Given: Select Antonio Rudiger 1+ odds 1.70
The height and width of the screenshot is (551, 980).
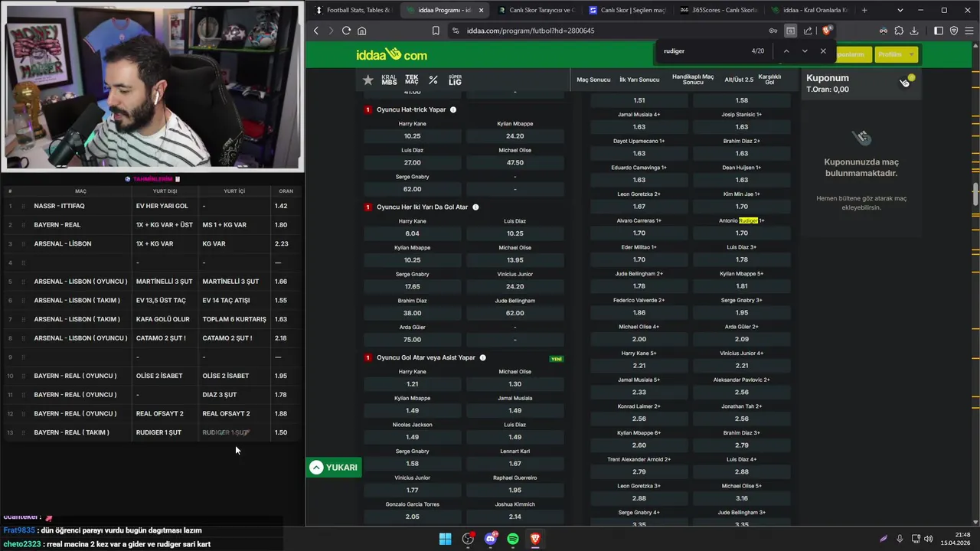Looking at the screenshot, I should [x=741, y=233].
